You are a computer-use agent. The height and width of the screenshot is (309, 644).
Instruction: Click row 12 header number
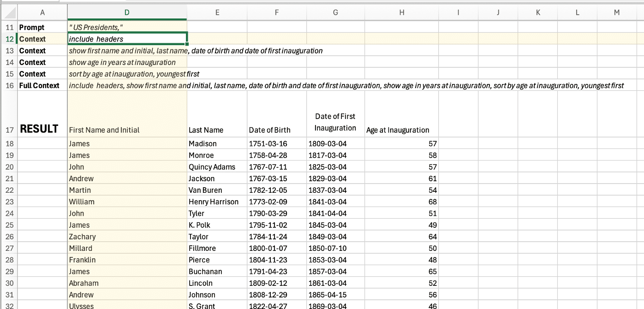(9, 39)
